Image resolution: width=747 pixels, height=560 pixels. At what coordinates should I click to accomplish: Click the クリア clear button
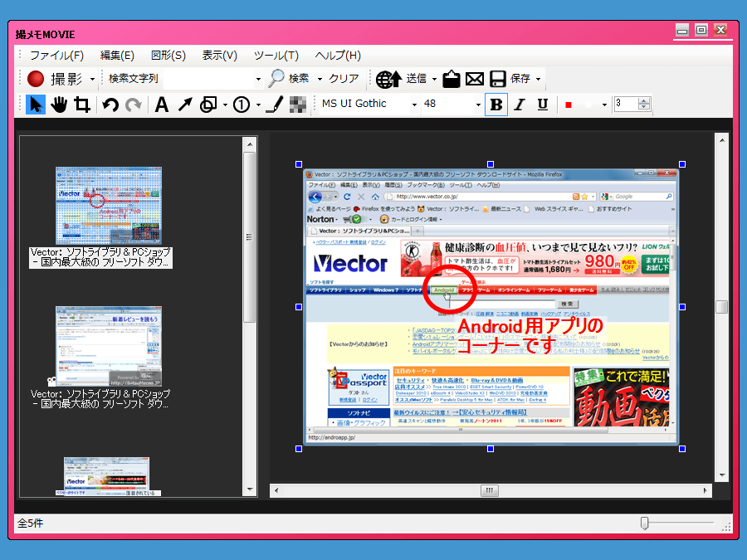click(x=344, y=79)
